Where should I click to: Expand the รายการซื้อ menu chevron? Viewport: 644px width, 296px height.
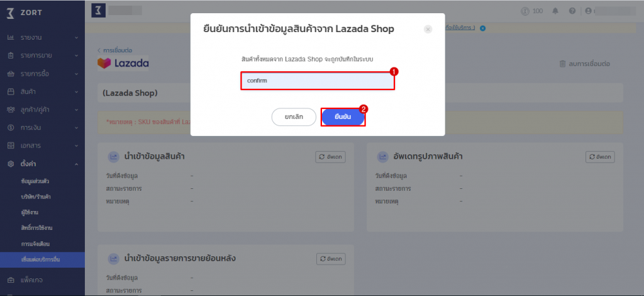pos(76,74)
